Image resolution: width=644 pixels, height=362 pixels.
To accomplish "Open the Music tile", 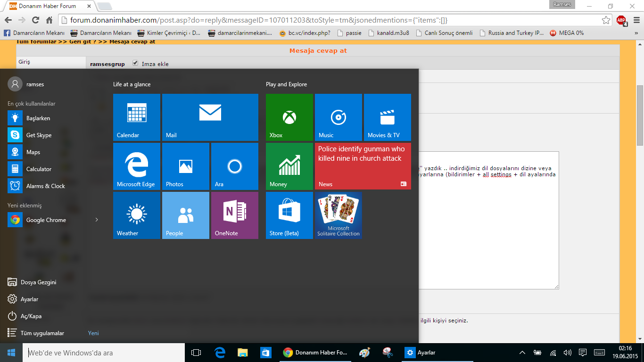I will click(x=339, y=117).
